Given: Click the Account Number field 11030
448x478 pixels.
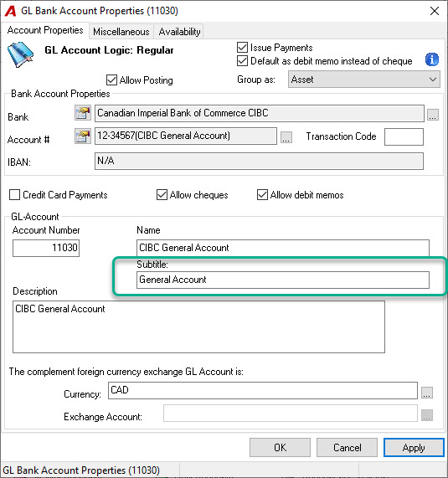Looking at the screenshot, I should [46, 248].
